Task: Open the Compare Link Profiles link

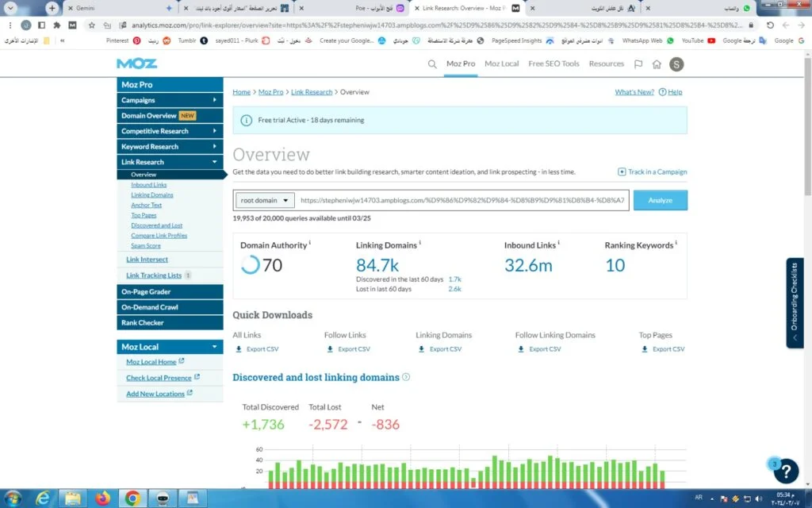Action: [159, 236]
